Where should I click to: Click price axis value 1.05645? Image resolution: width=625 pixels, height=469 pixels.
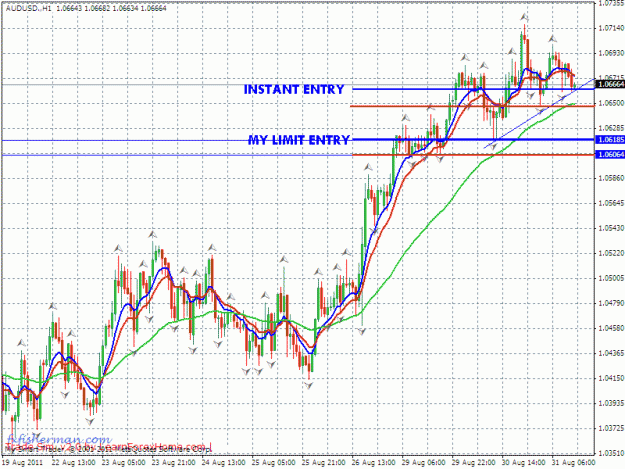[x=611, y=203]
